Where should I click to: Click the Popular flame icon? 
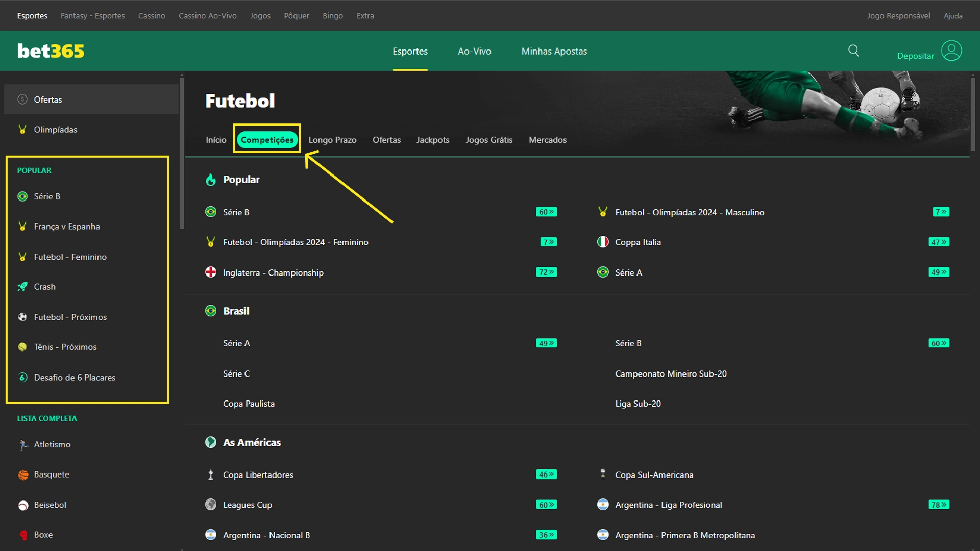211,180
